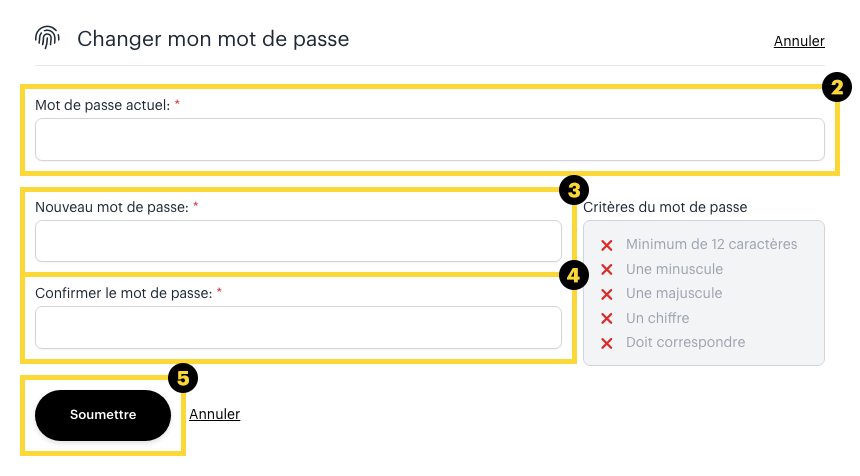This screenshot has height=476, width=860.
Task: Click the number 3 annotation badge
Action: tap(573, 189)
